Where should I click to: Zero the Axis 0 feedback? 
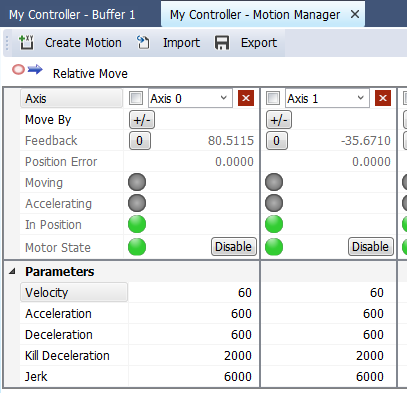pyautogui.click(x=140, y=141)
